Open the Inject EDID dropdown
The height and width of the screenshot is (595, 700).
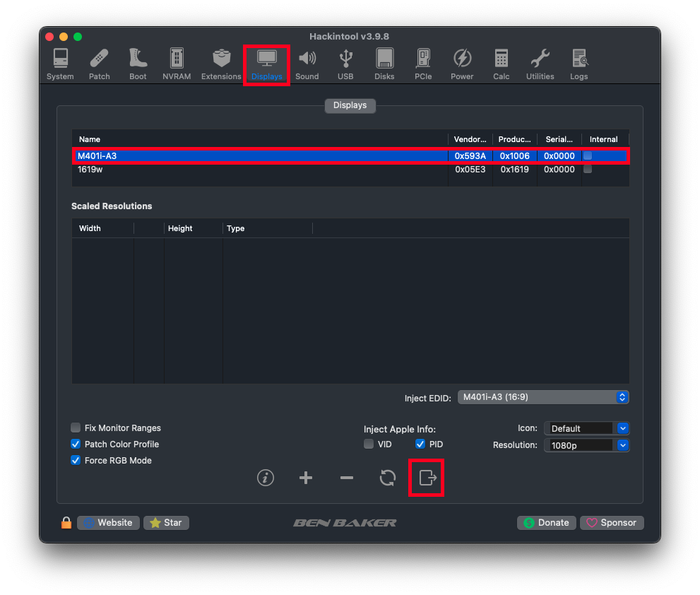pos(543,397)
